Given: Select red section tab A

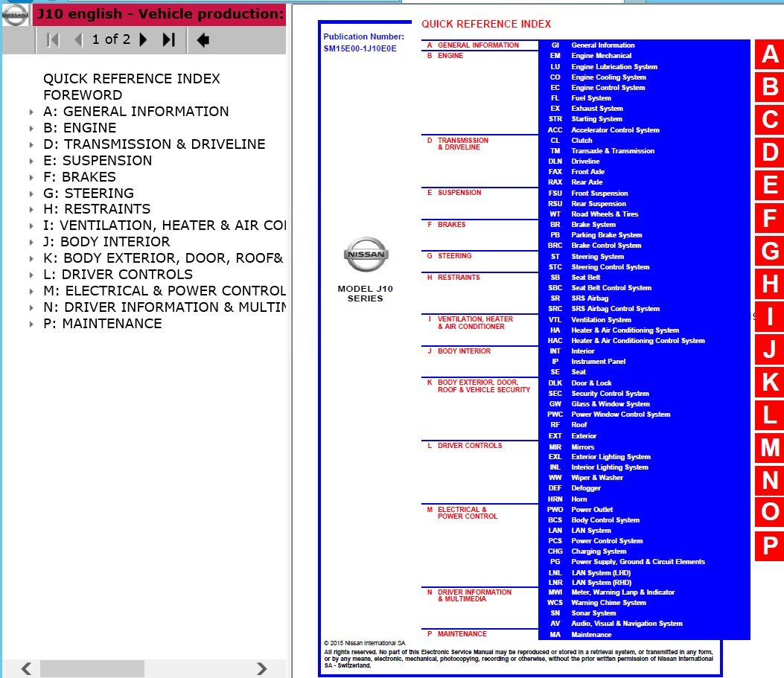Looking at the screenshot, I should coord(770,54).
